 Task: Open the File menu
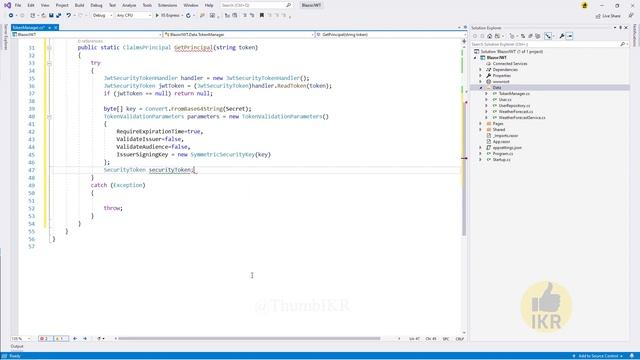click(18, 5)
